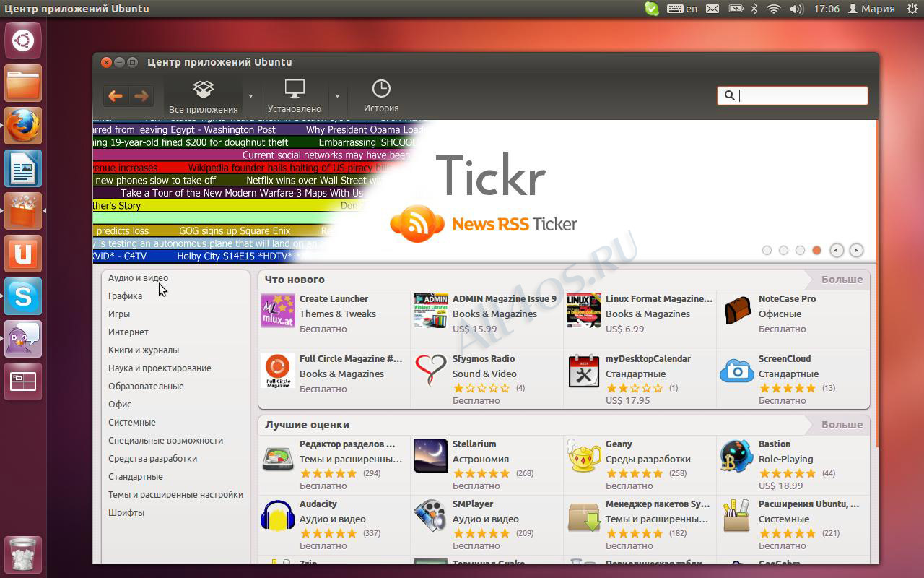Open the user menu Мария
Image resolution: width=924 pixels, height=578 pixels.
click(871, 9)
